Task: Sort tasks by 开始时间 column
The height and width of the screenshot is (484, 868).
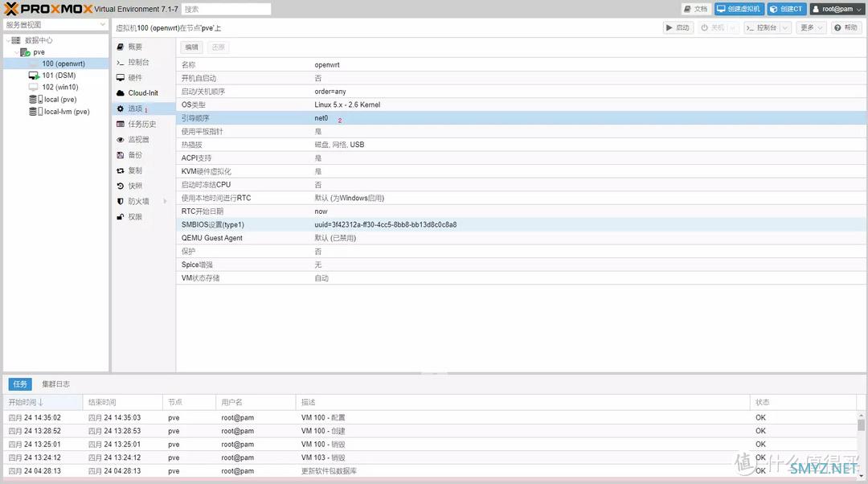Action: pos(43,402)
